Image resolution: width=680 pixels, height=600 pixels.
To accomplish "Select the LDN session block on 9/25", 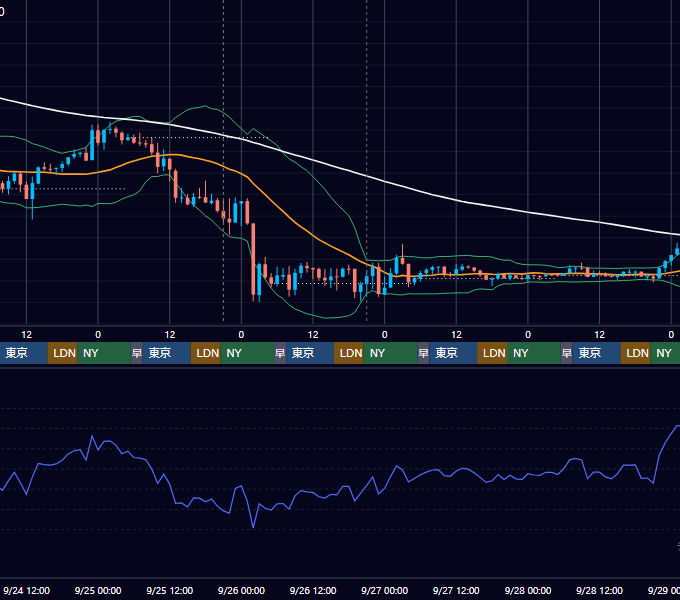I will pos(206,353).
